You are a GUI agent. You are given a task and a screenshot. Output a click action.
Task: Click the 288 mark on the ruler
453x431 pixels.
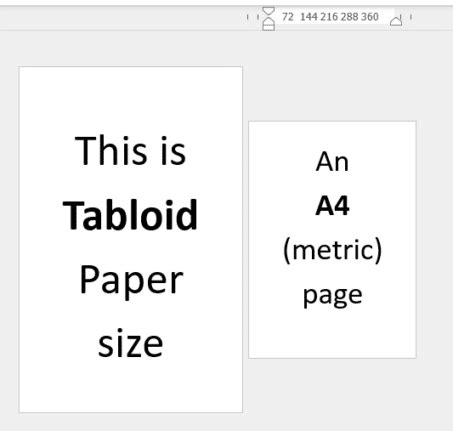click(x=349, y=17)
